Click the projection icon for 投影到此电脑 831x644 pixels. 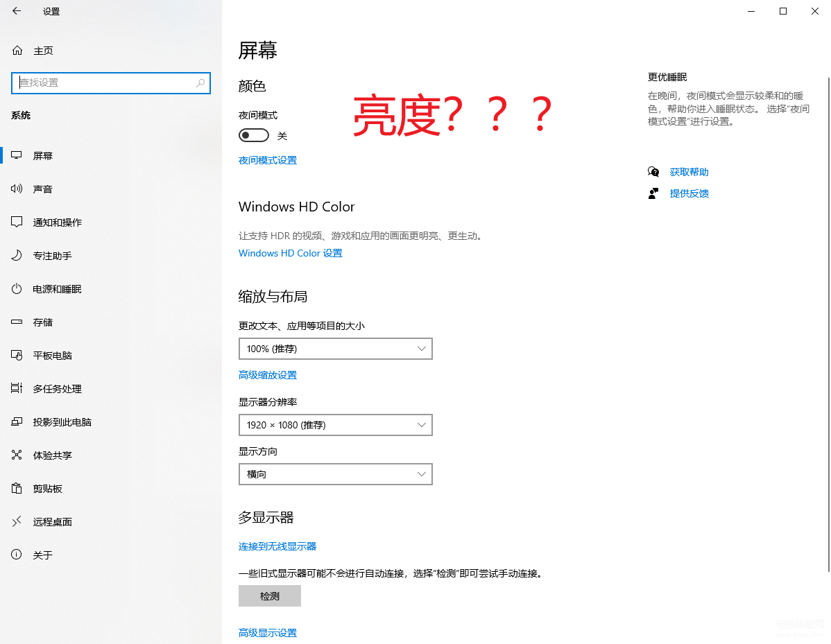pos(17,421)
